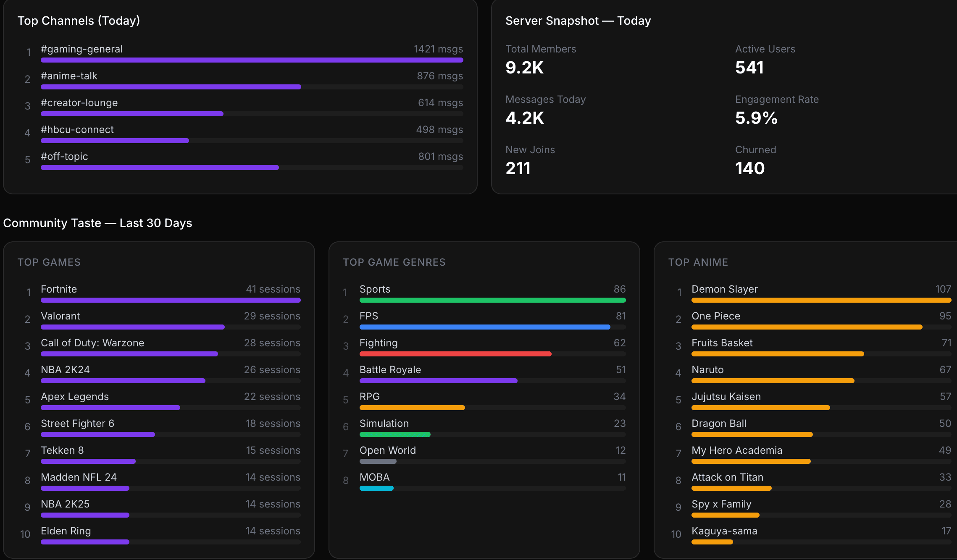Image resolution: width=957 pixels, height=560 pixels.
Task: Select the Sports genre label
Action: (375, 289)
